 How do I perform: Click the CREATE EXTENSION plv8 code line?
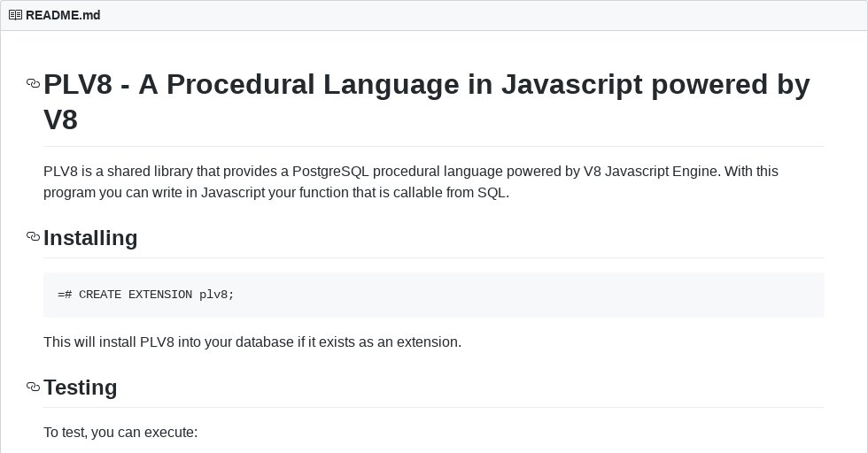tap(146, 295)
